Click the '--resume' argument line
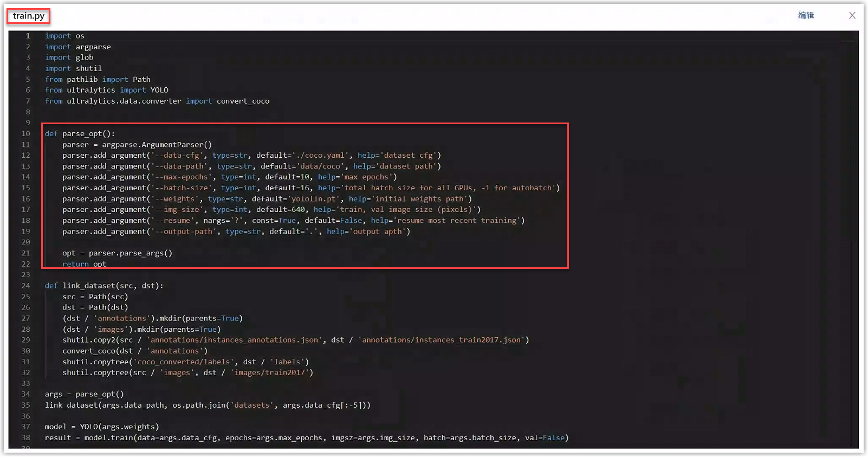 [294, 220]
